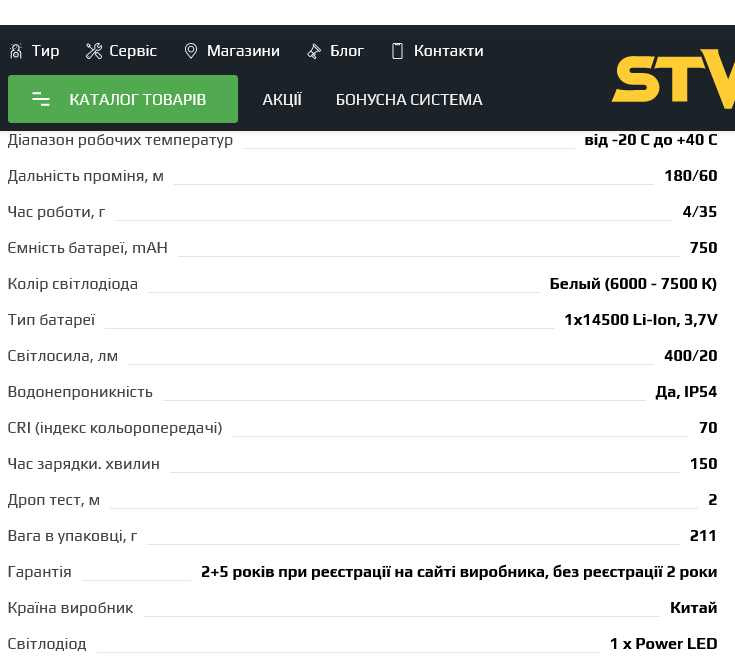The image size is (735, 665).
Task: Click the 'Да, IP54' waterproof value
Action: coord(686,392)
